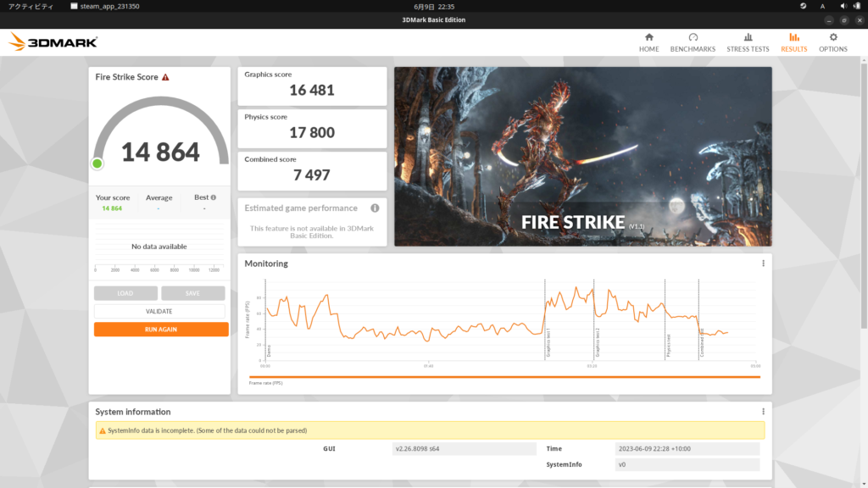868x488 pixels.
Task: Click the Demo marker in chart
Action: (x=269, y=351)
